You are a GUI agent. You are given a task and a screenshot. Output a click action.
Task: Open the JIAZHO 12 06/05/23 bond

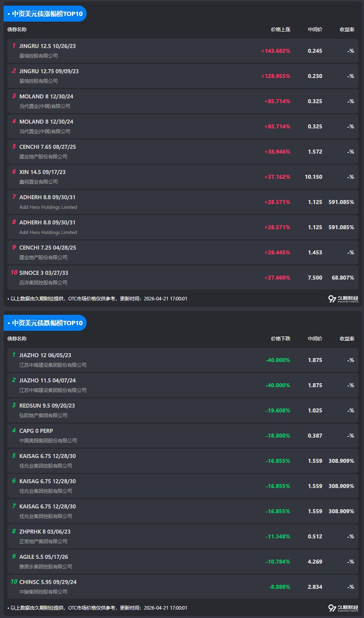point(45,355)
